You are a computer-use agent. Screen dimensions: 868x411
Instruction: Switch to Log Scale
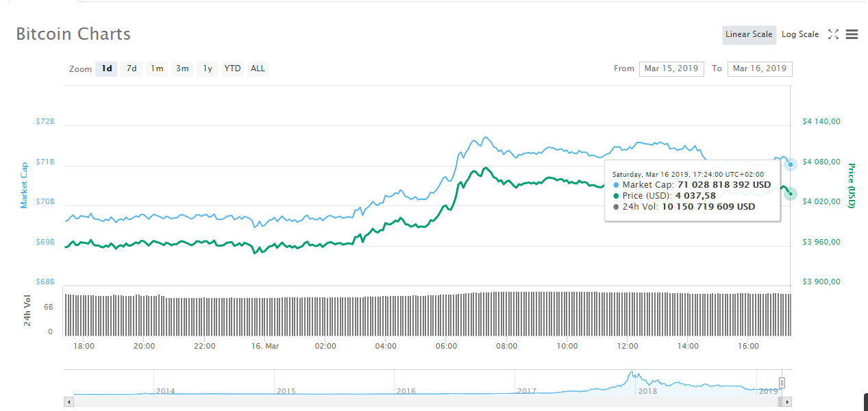click(800, 34)
